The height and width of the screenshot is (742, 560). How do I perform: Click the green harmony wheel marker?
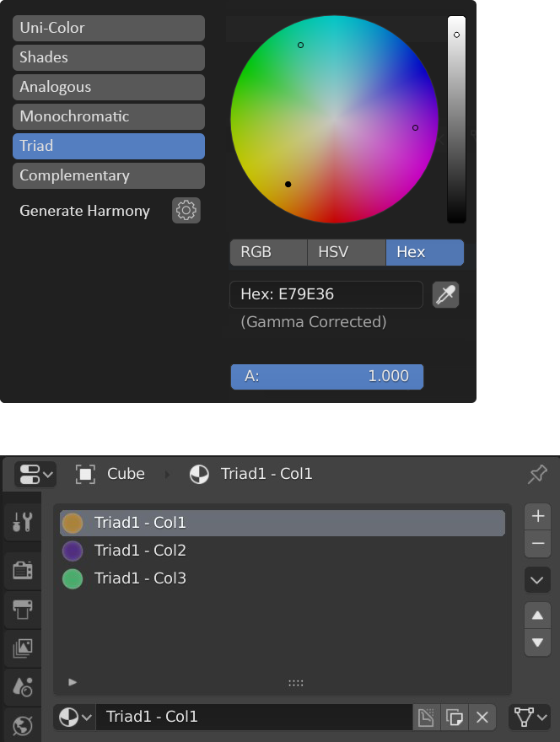(x=300, y=45)
